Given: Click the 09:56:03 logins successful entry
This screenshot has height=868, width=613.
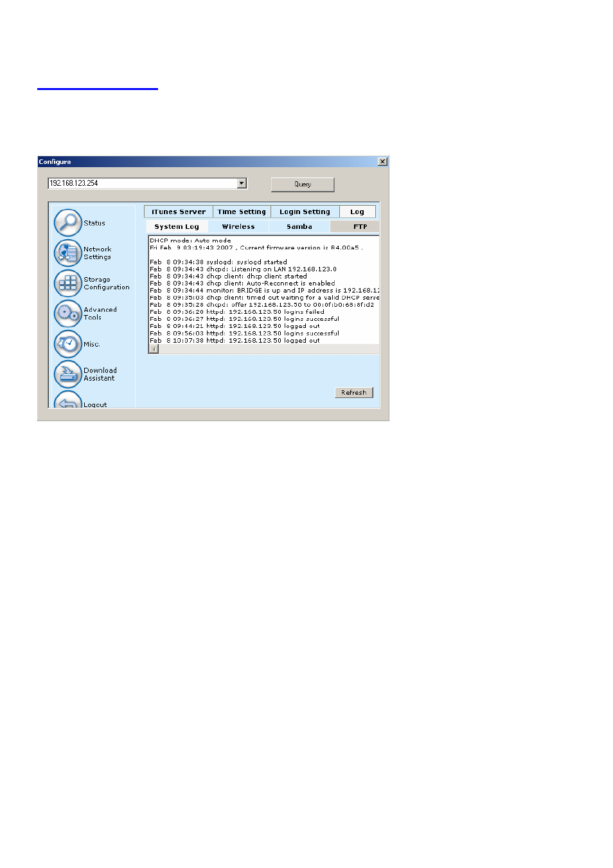Looking at the screenshot, I should 244,333.
